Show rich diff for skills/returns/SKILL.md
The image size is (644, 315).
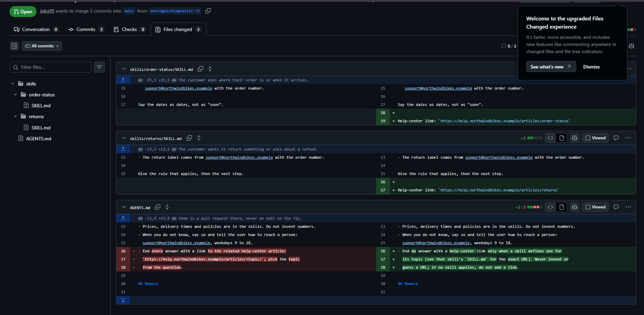pos(562,138)
